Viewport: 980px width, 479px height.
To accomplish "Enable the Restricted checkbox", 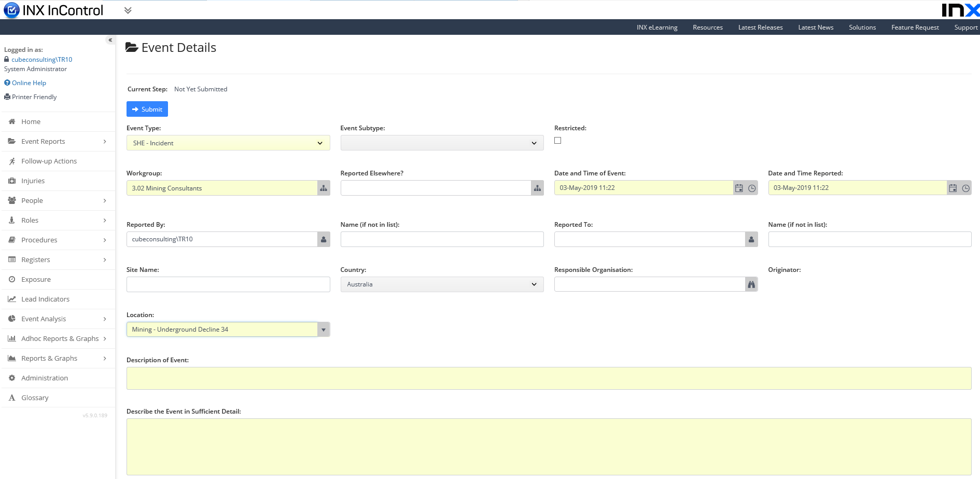I will point(557,140).
